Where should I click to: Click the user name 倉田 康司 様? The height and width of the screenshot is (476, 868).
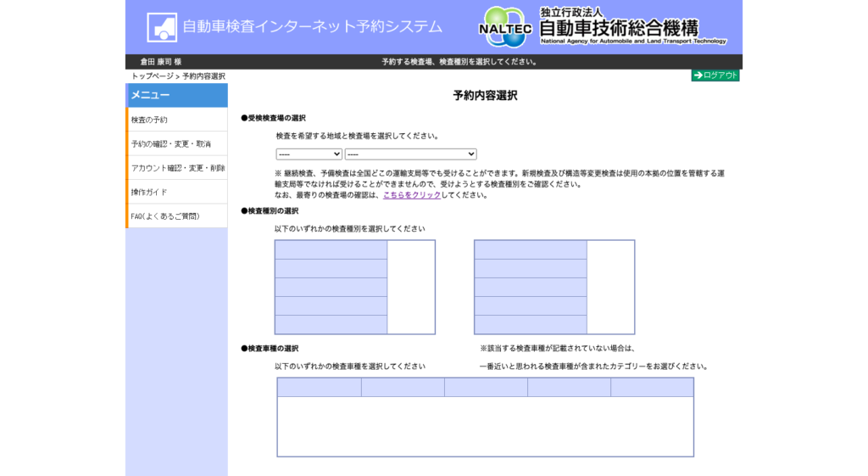[x=160, y=61]
